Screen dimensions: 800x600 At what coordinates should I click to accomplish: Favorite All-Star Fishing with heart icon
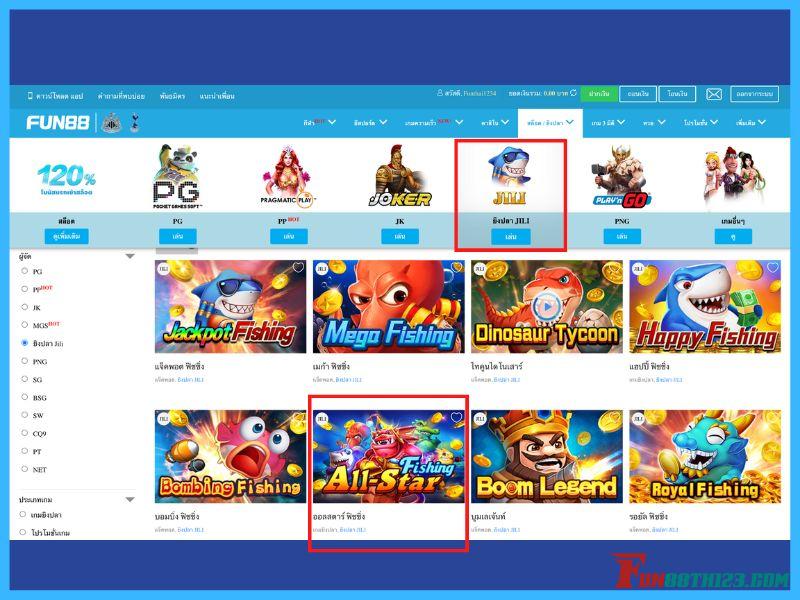pyautogui.click(x=456, y=417)
